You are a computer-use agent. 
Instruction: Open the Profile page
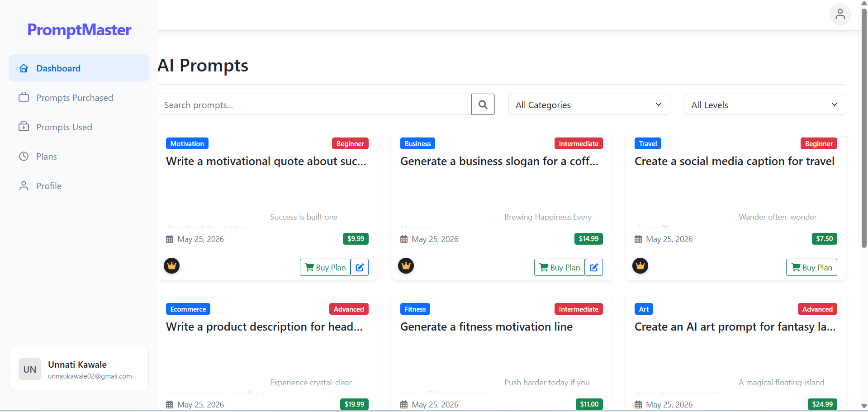pos(79,185)
